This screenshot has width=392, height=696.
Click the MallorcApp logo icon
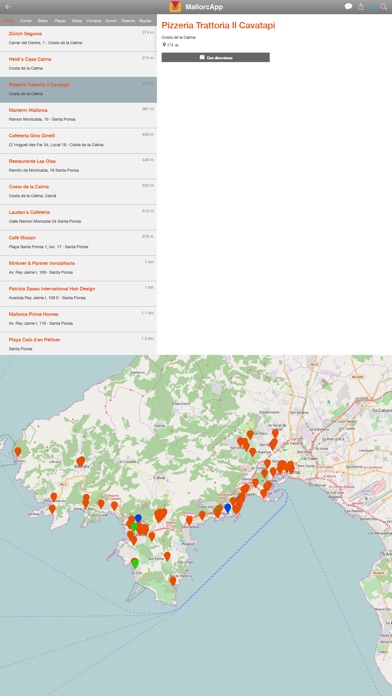(175, 7)
